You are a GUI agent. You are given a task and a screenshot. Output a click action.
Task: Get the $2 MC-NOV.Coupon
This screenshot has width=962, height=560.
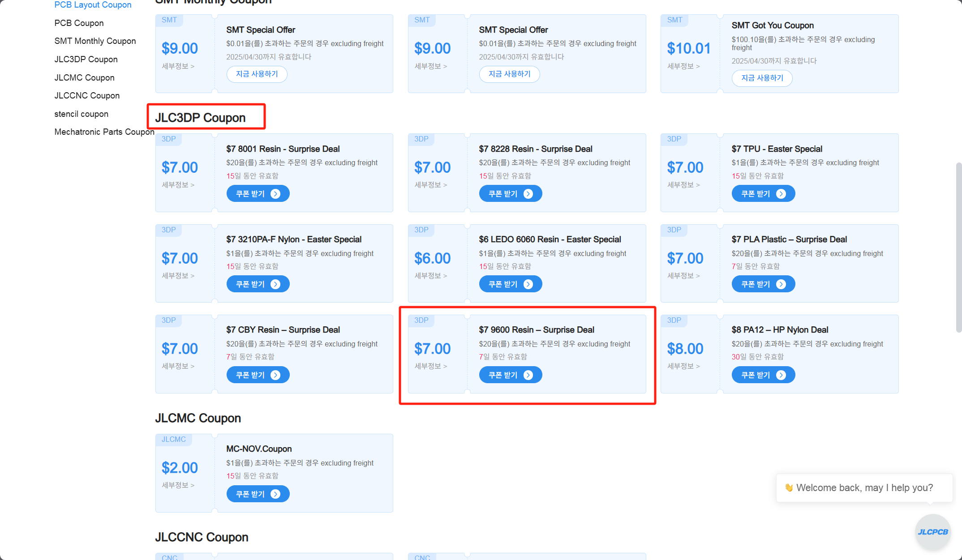[x=258, y=494]
